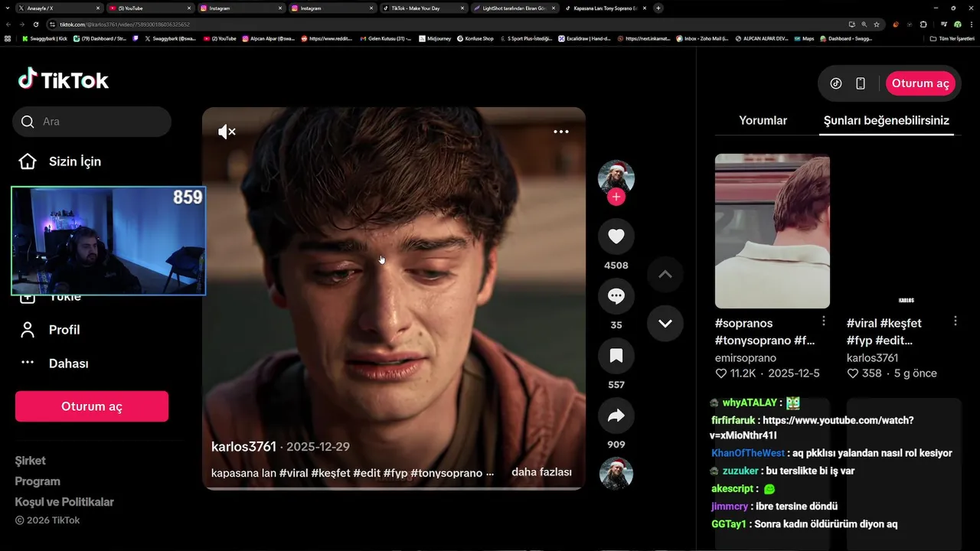Click the #tonysoprano hashtag in caption
980x551 pixels.
446,473
